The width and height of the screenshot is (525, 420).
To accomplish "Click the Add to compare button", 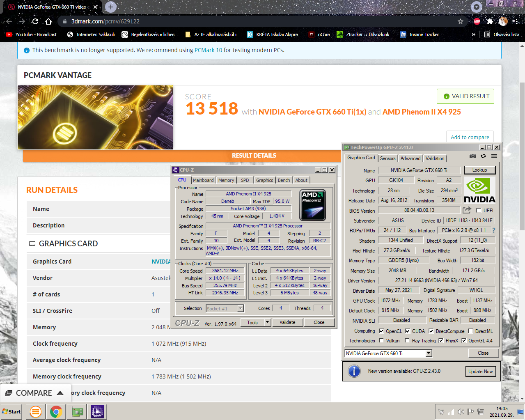I will click(x=470, y=137).
